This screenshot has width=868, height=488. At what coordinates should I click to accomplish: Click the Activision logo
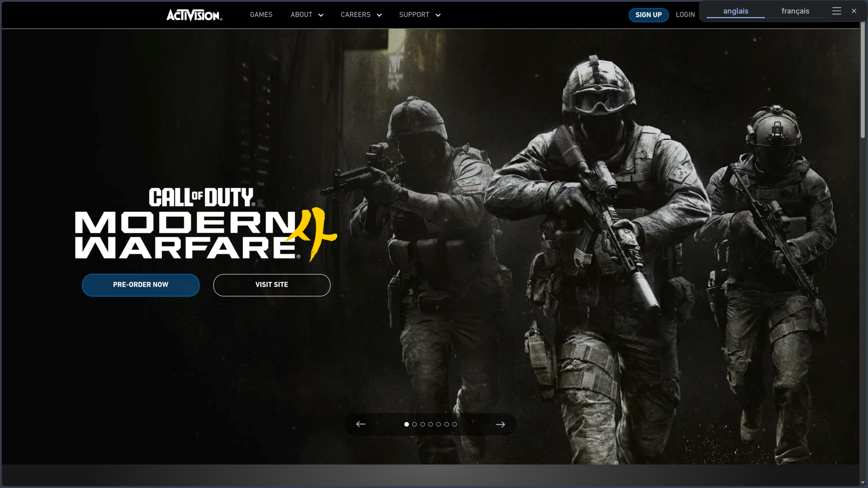click(194, 15)
